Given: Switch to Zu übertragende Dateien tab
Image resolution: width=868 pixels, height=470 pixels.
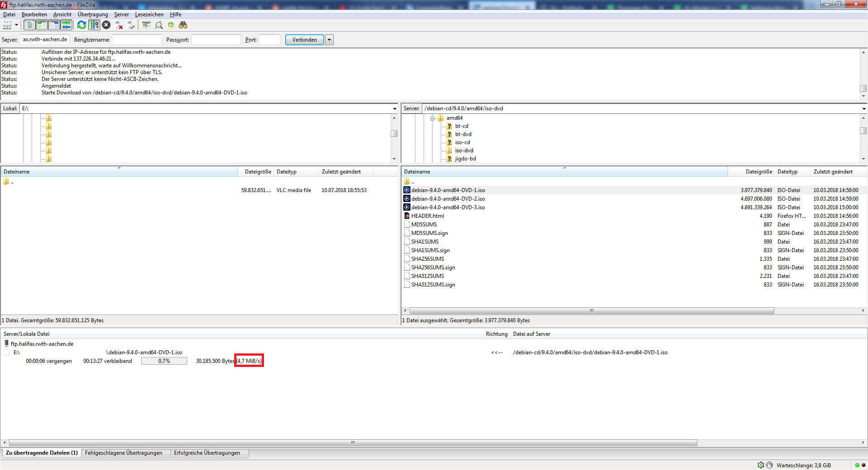Looking at the screenshot, I should [42, 453].
